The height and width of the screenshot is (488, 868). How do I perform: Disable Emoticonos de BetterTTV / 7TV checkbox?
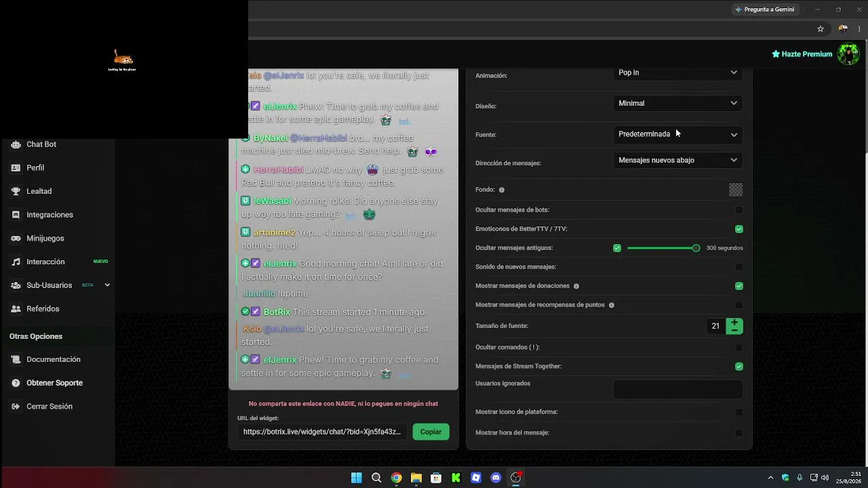[739, 229]
